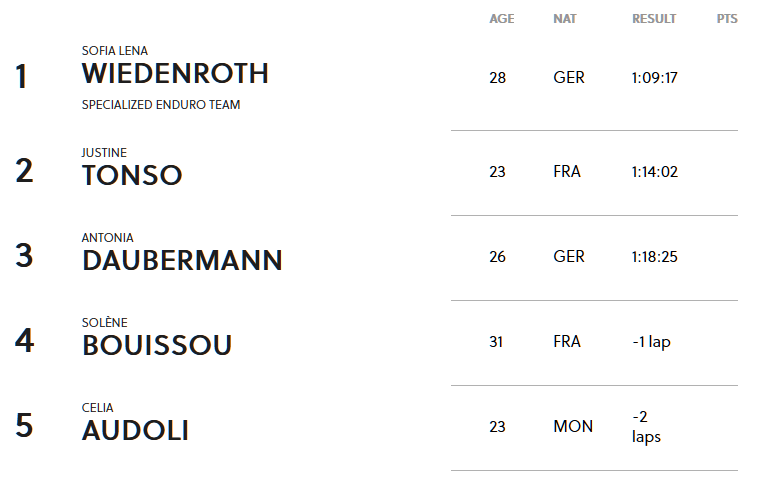Click the rank number 3
Image resolution: width=759 pixels, height=477 pixels.
24,256
